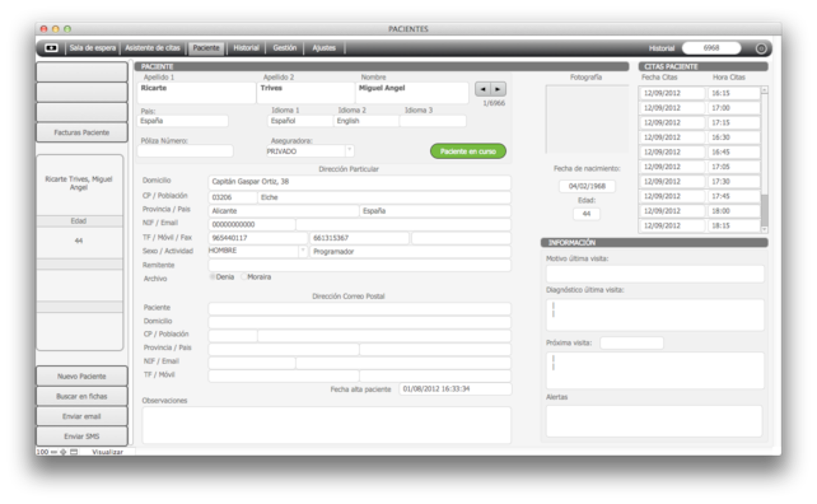
Task: Open the Aseguradora dropdown showing PRIVADO
Action: [349, 151]
